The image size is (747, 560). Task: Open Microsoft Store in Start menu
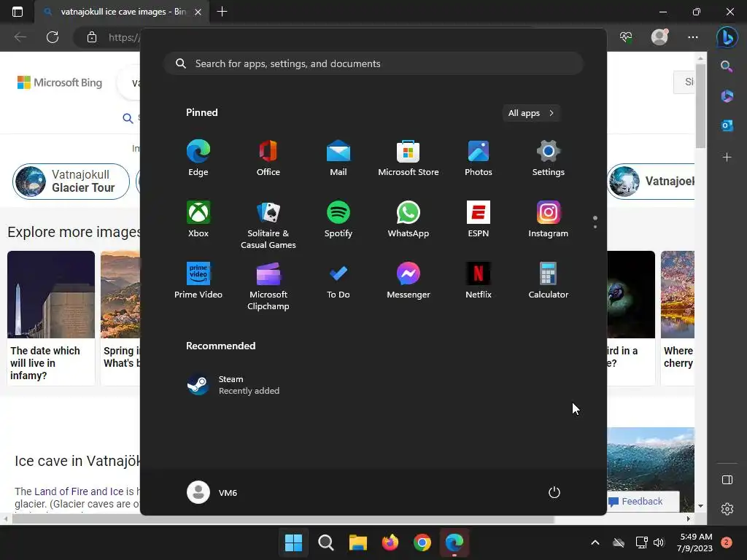click(409, 158)
